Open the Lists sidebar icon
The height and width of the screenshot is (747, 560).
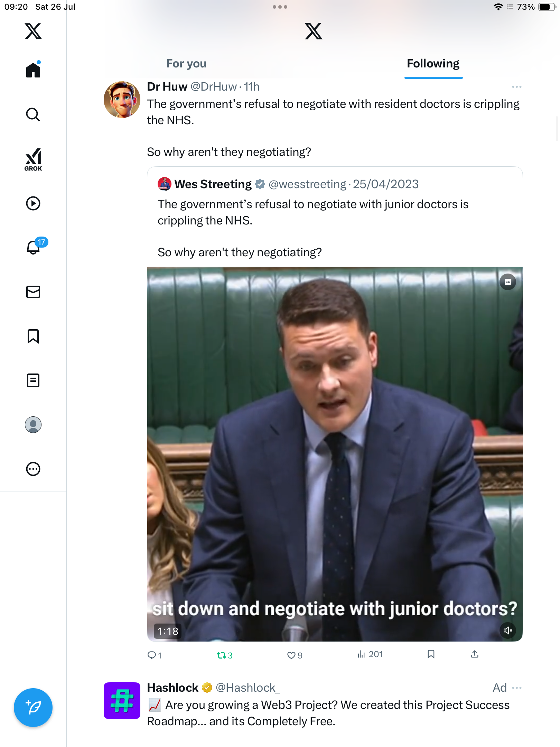33,380
